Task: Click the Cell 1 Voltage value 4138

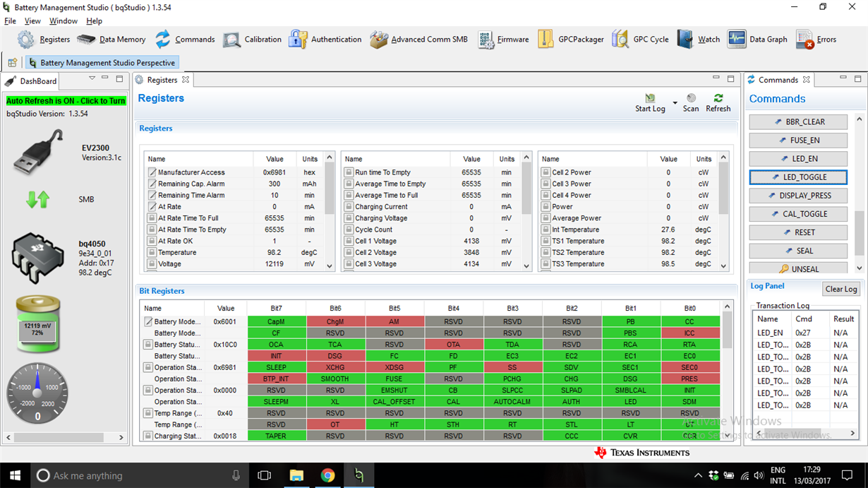Action: click(471, 241)
